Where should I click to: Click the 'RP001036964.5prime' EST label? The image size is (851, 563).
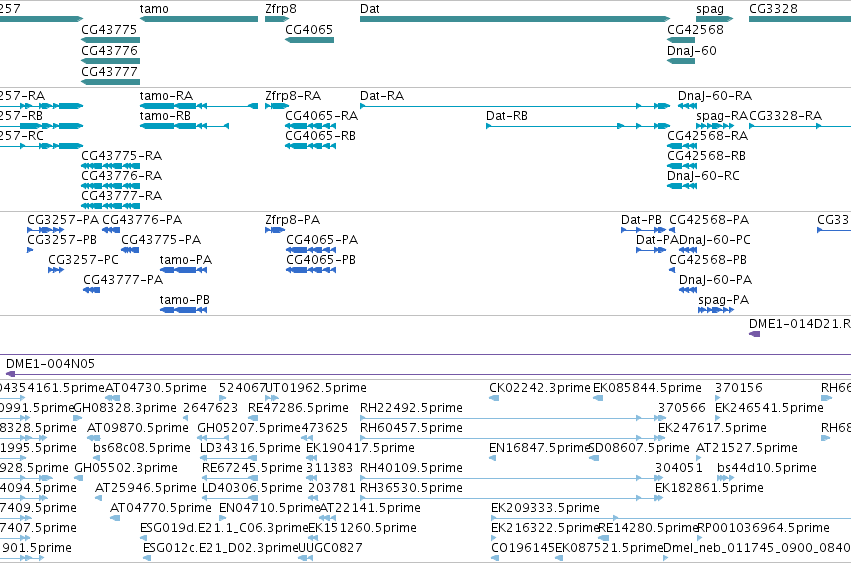pos(763,528)
